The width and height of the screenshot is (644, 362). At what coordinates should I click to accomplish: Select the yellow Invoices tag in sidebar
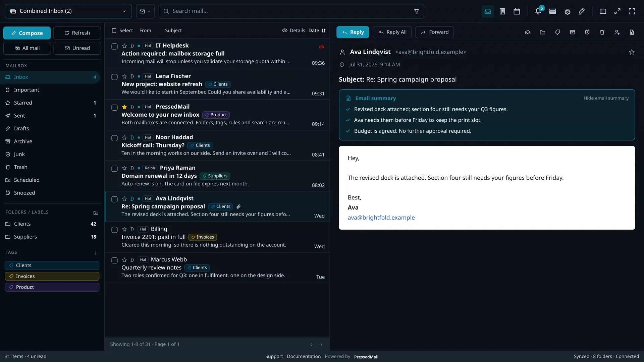(52, 276)
